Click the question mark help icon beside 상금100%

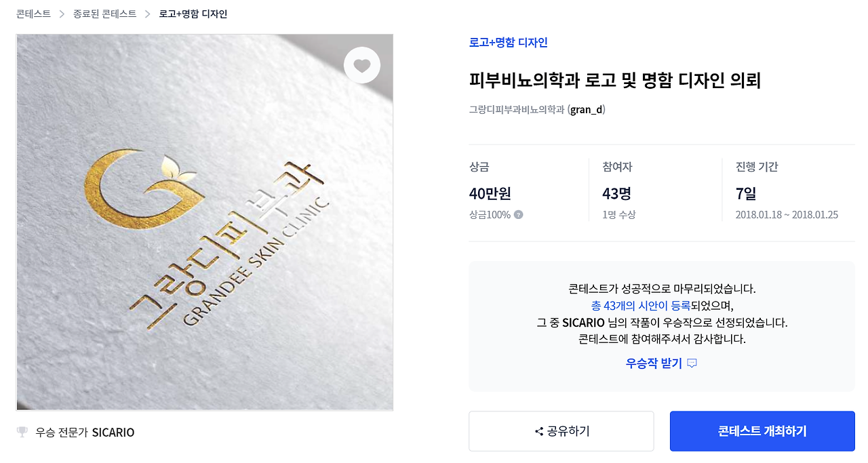[519, 215]
